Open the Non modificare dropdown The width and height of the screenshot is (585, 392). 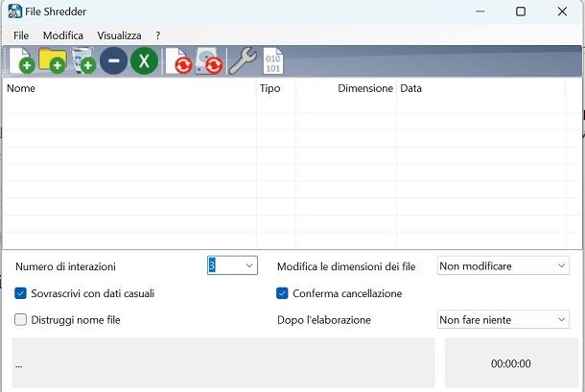click(x=503, y=265)
